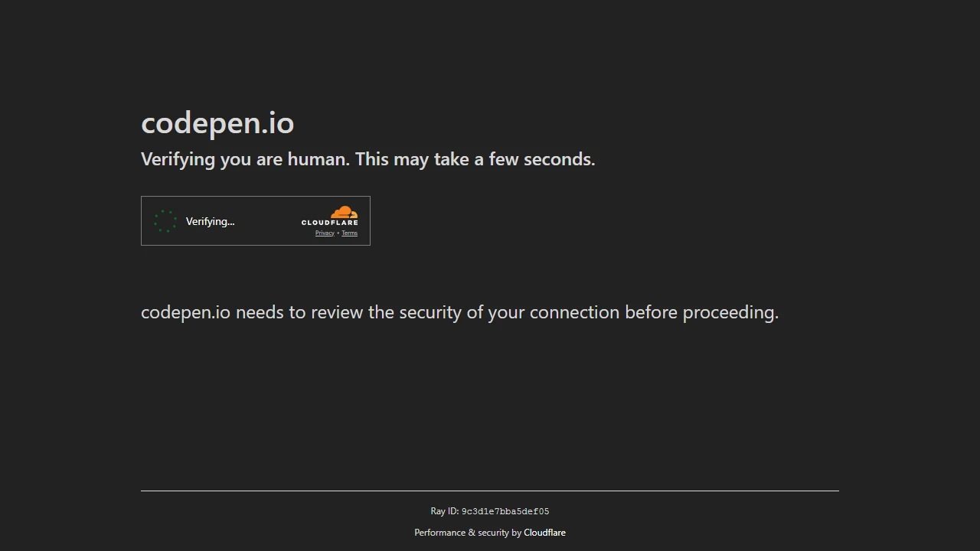The width and height of the screenshot is (980, 551).
Task: Click the Verifying... status label
Action: tap(210, 221)
